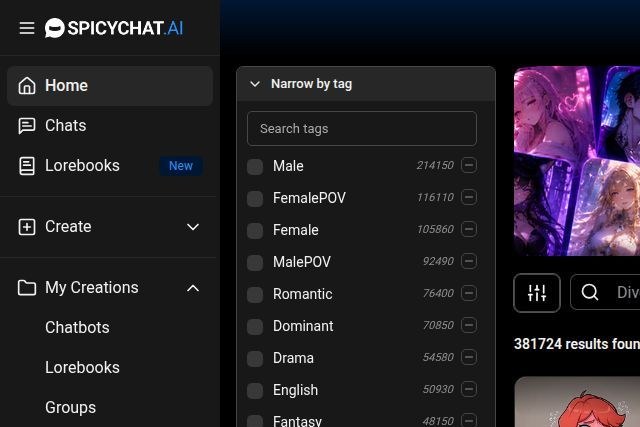Viewport: 640px width, 427px height.
Task: Exclude the Drama tag with minus icon
Action: point(469,357)
